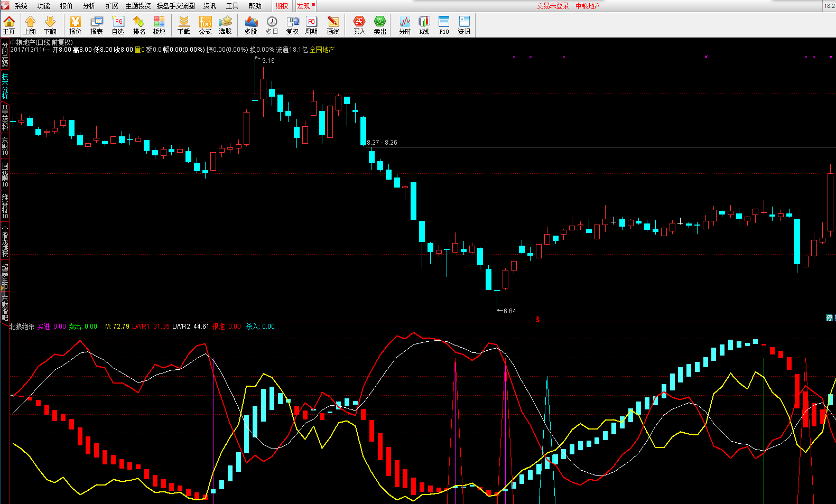Open the 自选 F6 watchlist icon
This screenshot has width=836, height=504.
pyautogui.click(x=118, y=24)
